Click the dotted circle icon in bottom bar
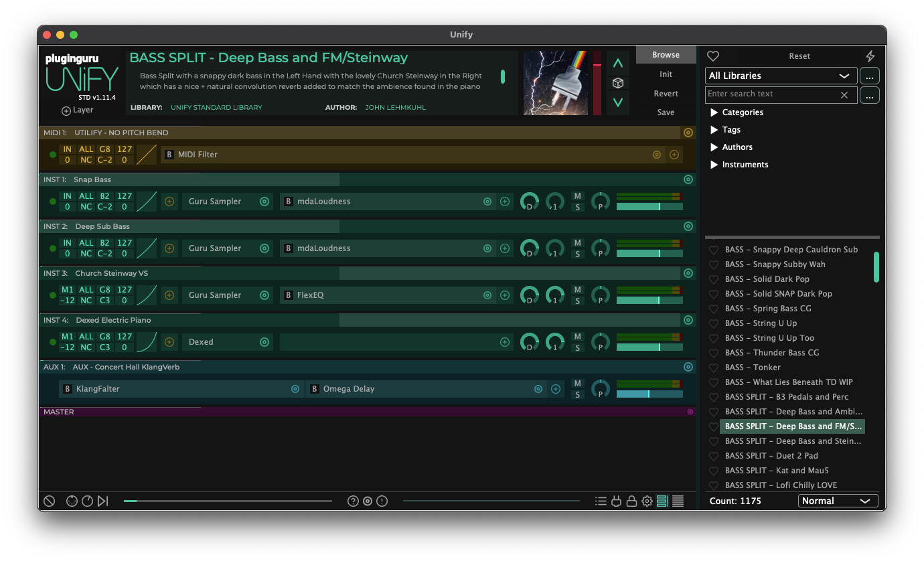The image size is (924, 561). point(72,501)
